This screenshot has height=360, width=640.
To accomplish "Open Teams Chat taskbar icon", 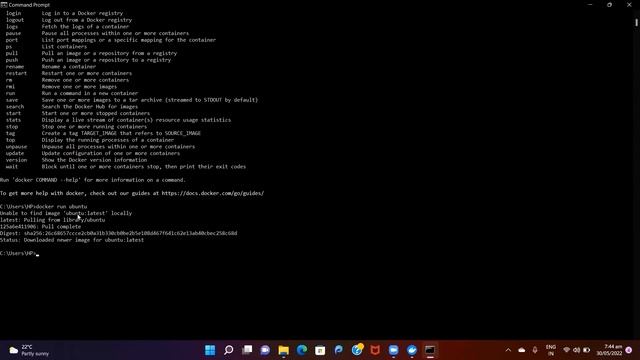I will [x=265, y=350].
